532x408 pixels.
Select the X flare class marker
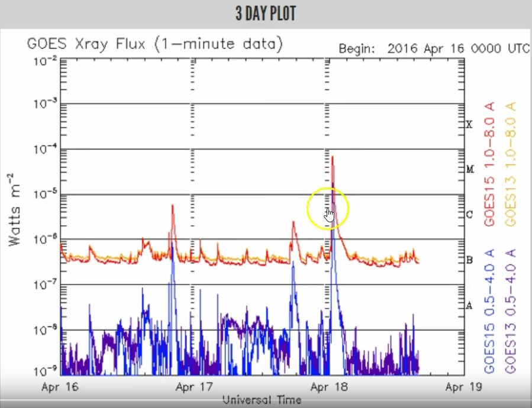point(469,124)
